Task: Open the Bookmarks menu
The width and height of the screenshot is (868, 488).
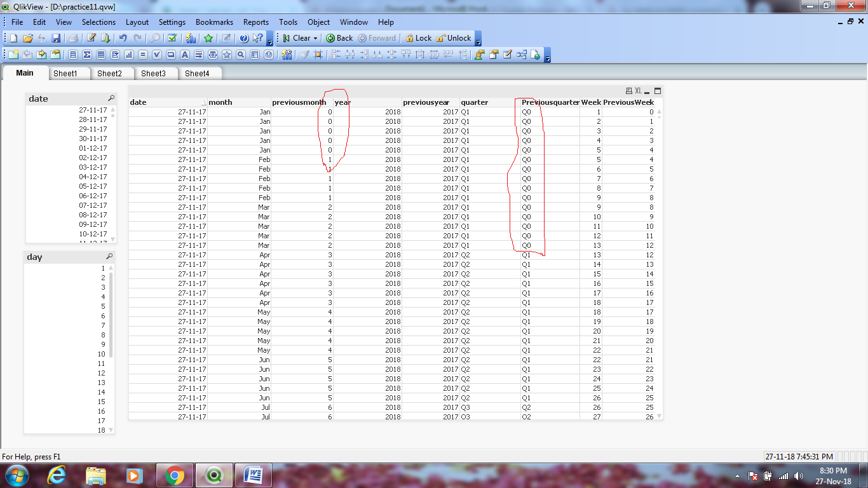Action: (214, 22)
